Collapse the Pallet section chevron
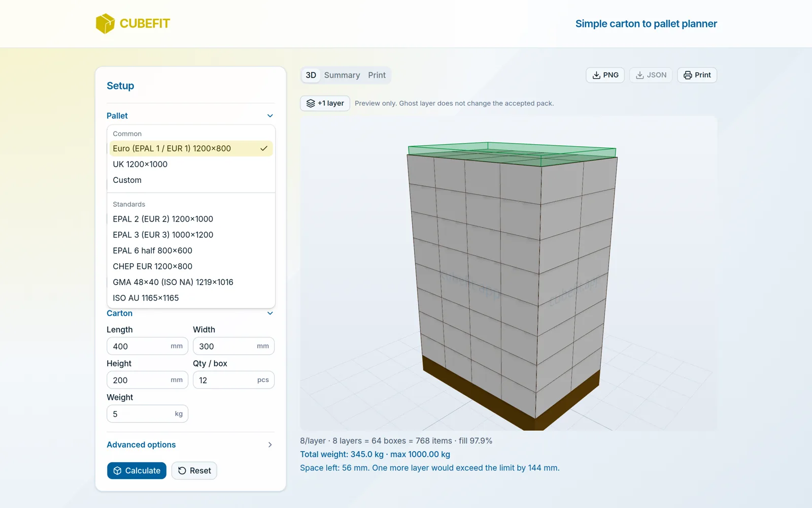This screenshot has width=812, height=508. [x=270, y=116]
